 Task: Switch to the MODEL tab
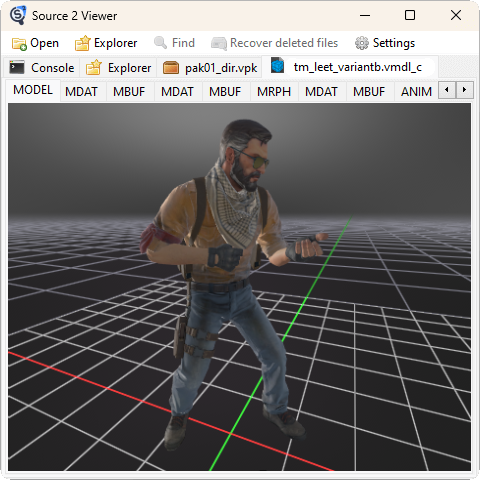(33, 90)
